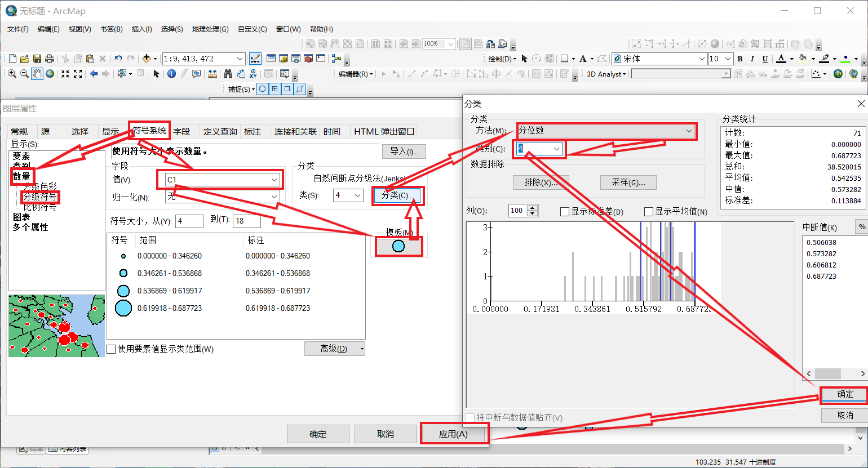Open the Editor toolbar icon
The width and height of the screenshot is (868, 468).
pyautogui.click(x=255, y=59)
